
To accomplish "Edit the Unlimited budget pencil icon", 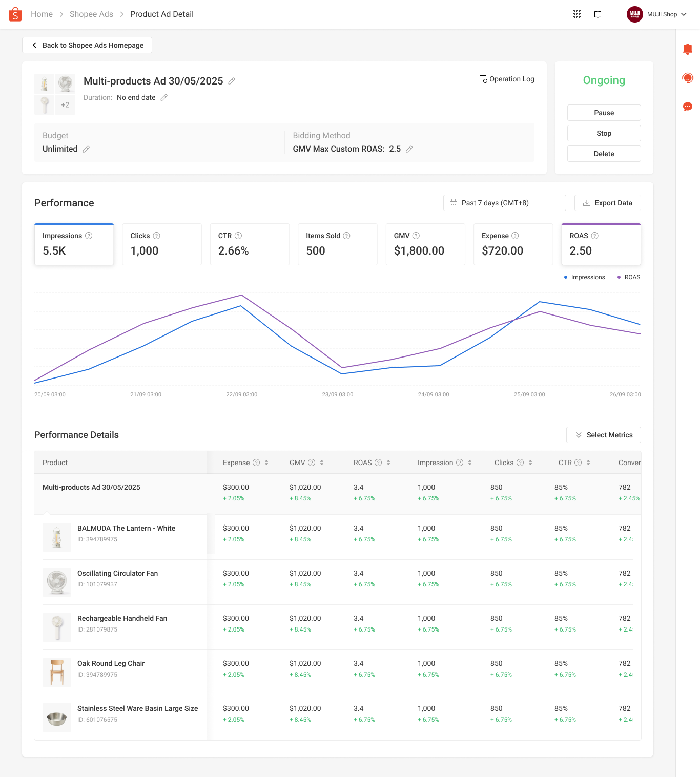I will point(86,149).
